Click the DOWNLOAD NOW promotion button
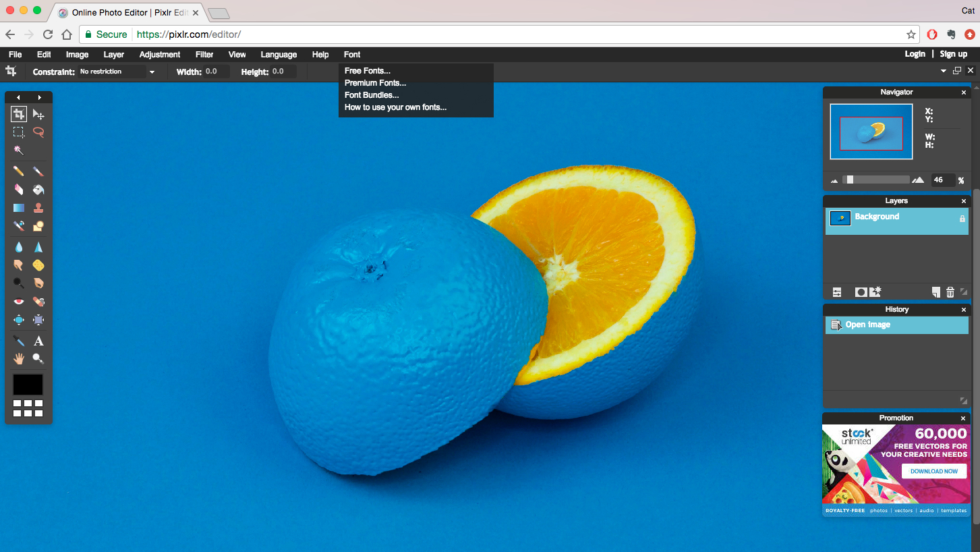The width and height of the screenshot is (980, 552). click(933, 471)
